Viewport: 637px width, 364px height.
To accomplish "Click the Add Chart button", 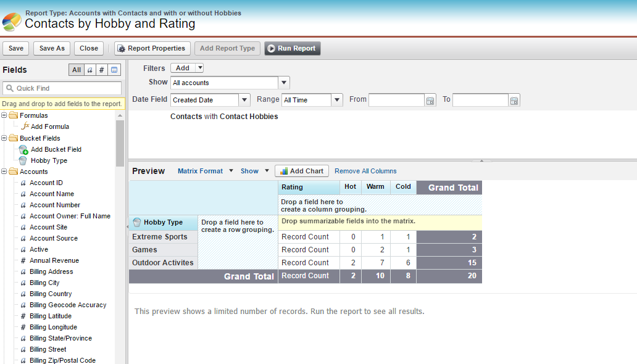I will click(302, 171).
